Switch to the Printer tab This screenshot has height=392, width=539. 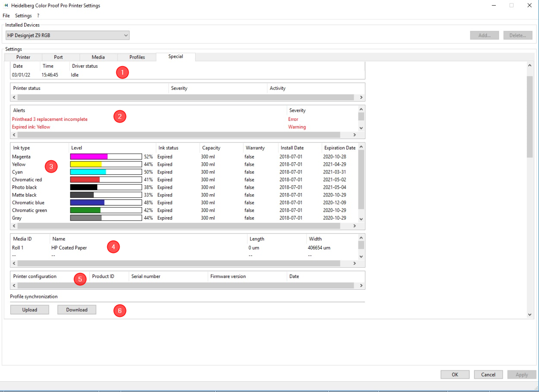click(23, 57)
